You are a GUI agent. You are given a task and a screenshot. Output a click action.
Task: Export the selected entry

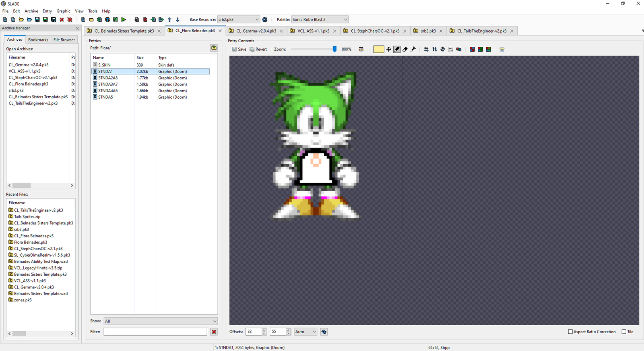click(161, 19)
